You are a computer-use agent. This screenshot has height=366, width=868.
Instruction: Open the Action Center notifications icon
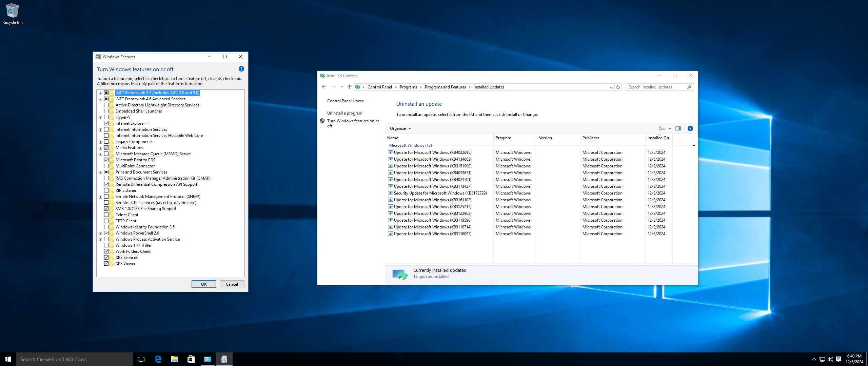839,359
